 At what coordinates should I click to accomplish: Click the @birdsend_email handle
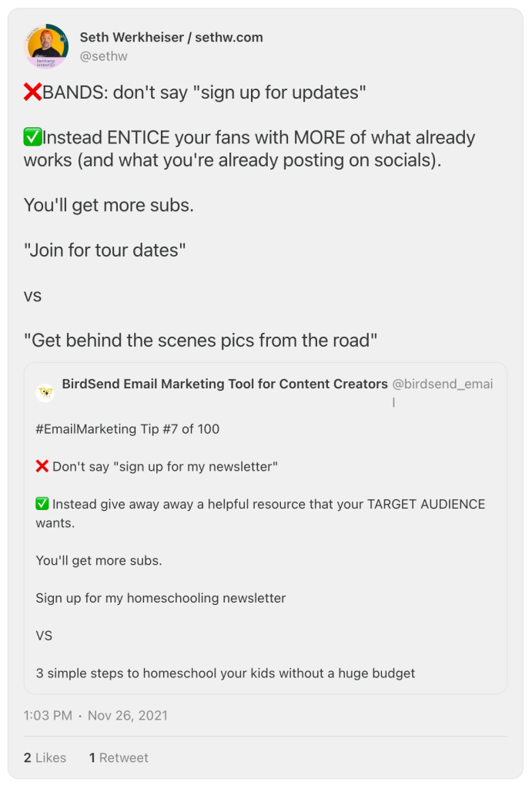pyautogui.click(x=442, y=384)
